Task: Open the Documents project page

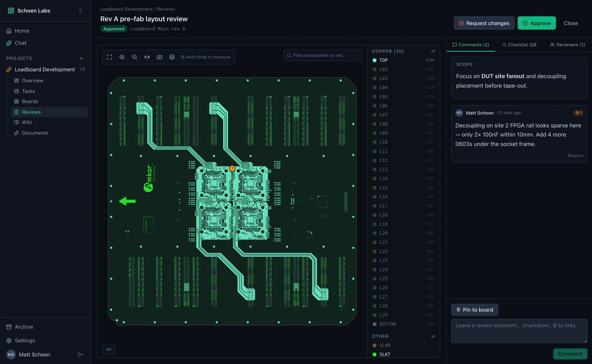Action: click(49, 133)
